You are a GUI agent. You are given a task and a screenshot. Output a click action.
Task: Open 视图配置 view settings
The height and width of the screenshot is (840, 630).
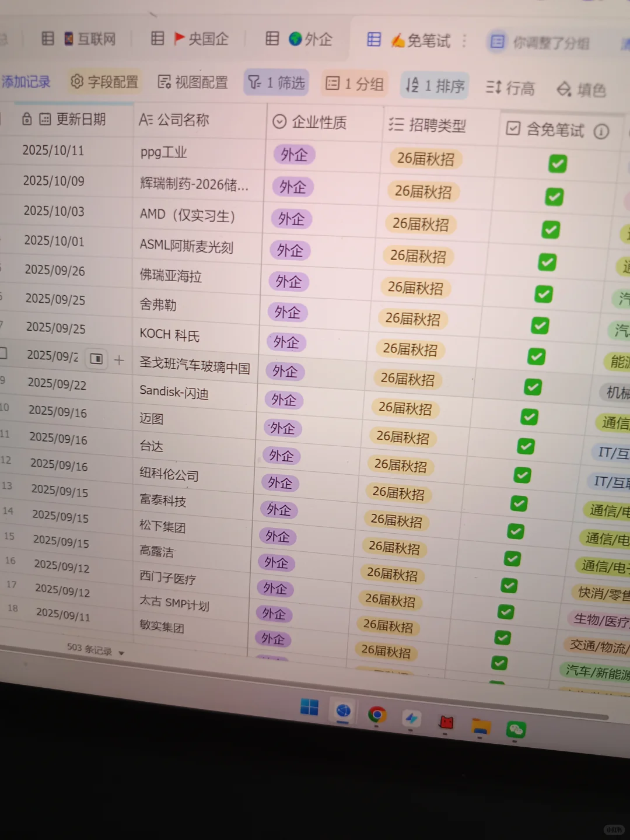192,82
